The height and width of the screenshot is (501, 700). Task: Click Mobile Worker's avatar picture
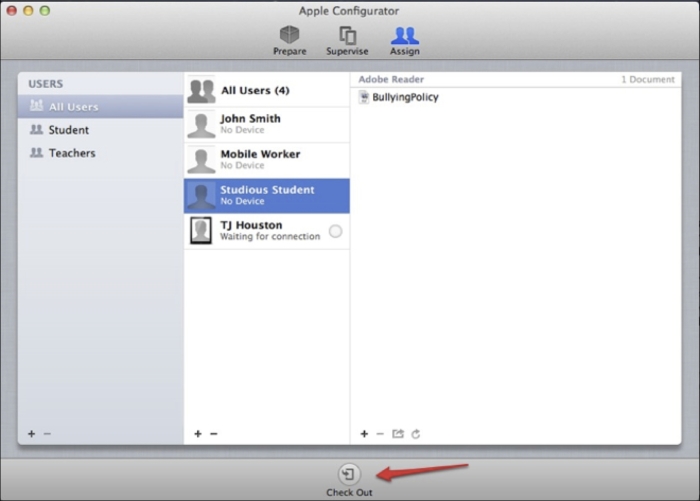click(201, 160)
